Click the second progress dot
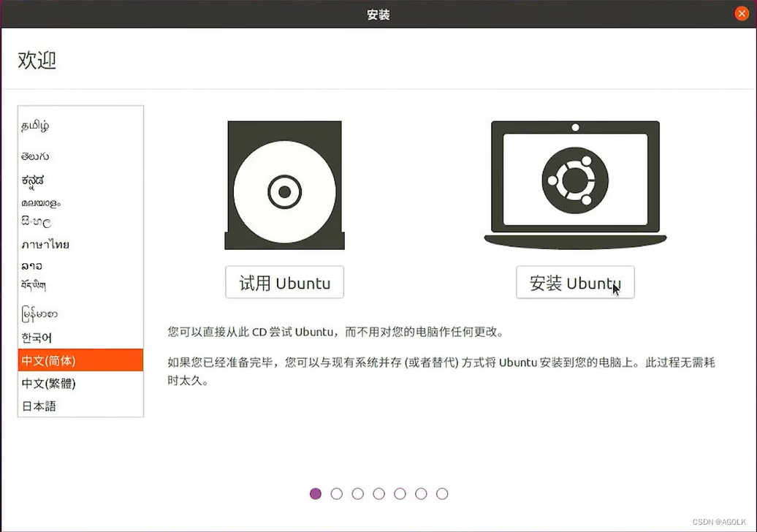 [337, 493]
